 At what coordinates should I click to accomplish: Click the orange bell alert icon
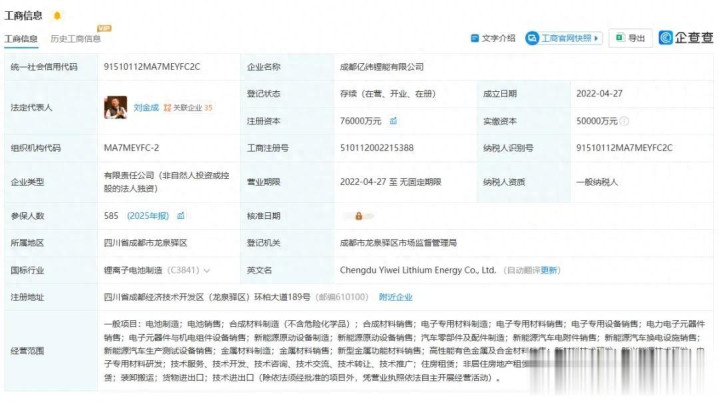(57, 16)
